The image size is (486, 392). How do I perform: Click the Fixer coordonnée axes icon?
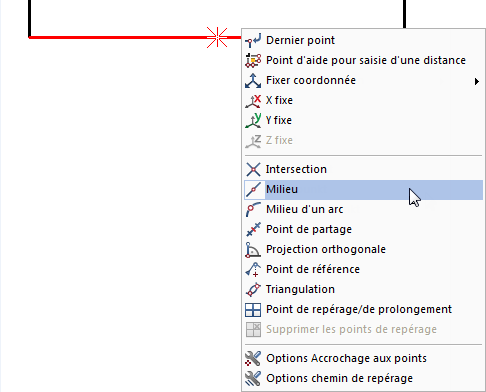tap(253, 80)
